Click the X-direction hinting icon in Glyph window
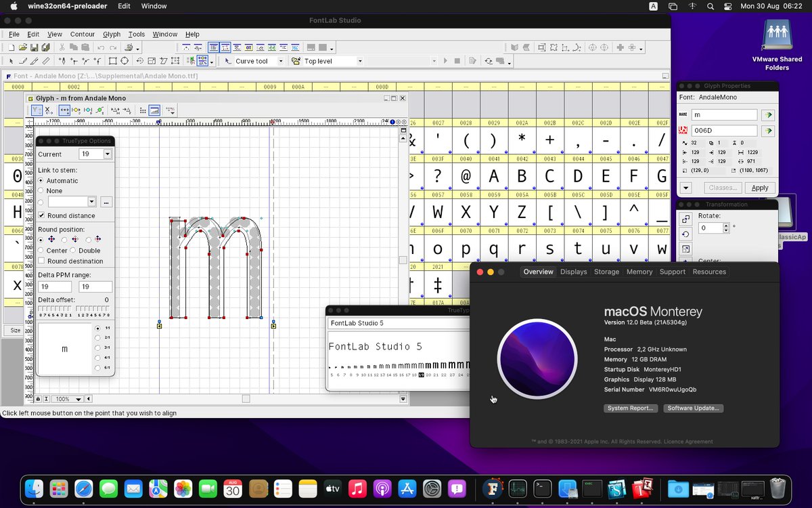The width and height of the screenshot is (812, 508). click(49, 110)
